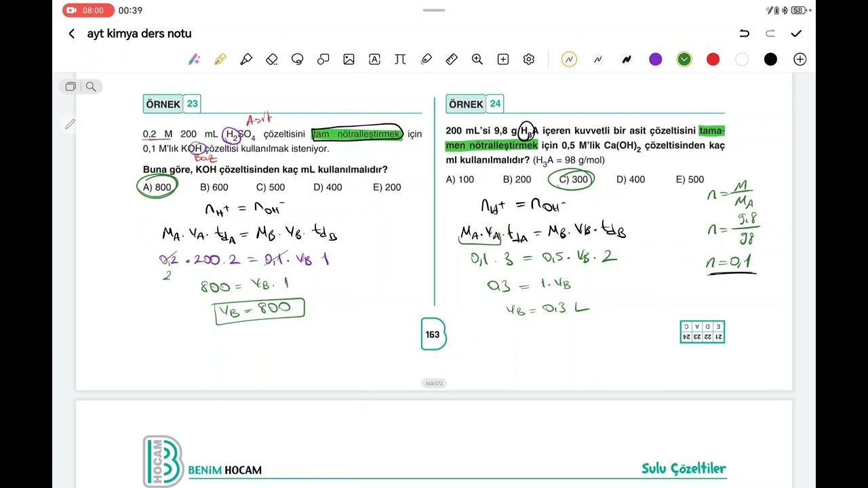Tap the note title ayt kimya ders notu

(140, 34)
